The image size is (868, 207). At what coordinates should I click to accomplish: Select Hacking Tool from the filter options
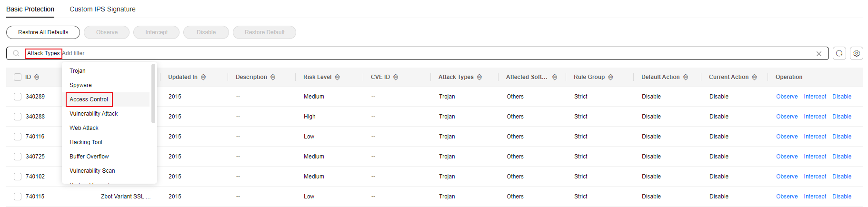(86, 142)
